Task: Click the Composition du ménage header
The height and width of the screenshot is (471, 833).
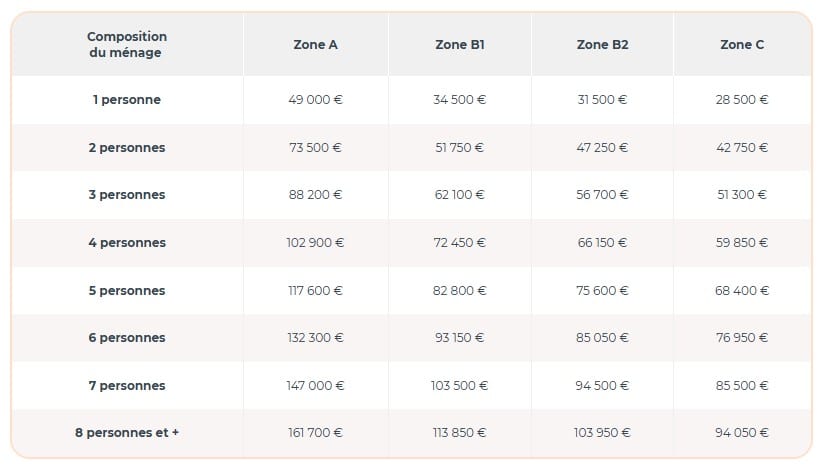Action: click(126, 45)
